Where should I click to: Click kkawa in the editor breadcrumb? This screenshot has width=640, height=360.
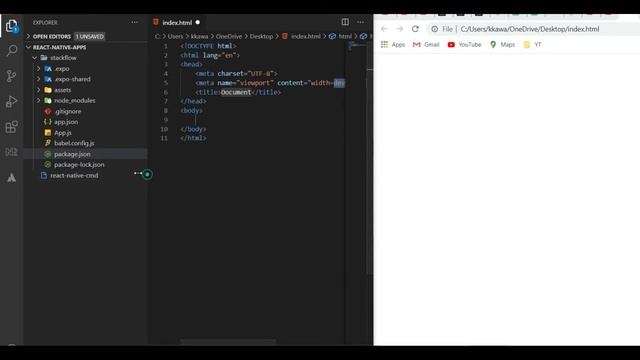[x=199, y=36]
